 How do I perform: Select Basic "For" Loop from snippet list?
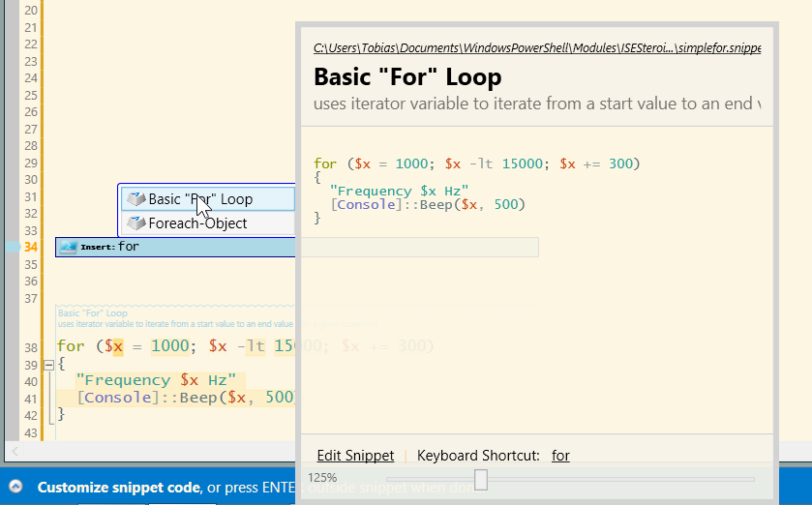pyautogui.click(x=200, y=199)
